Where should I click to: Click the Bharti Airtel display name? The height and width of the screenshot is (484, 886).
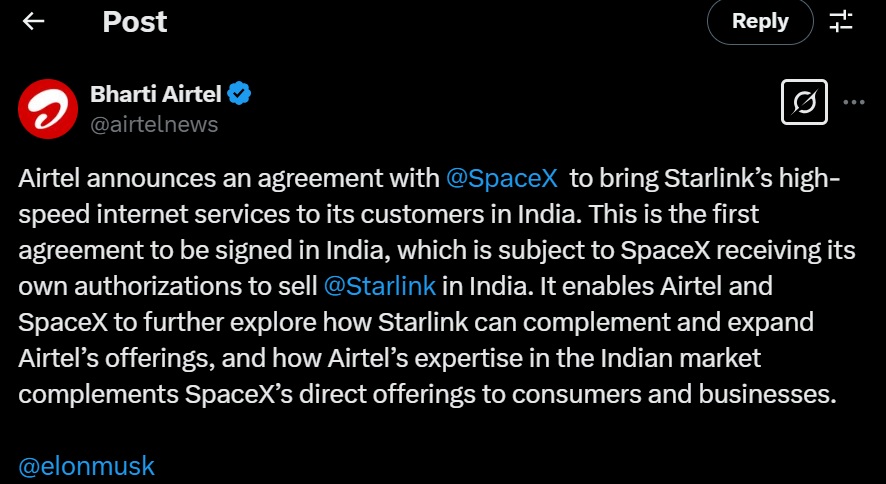[x=156, y=95]
